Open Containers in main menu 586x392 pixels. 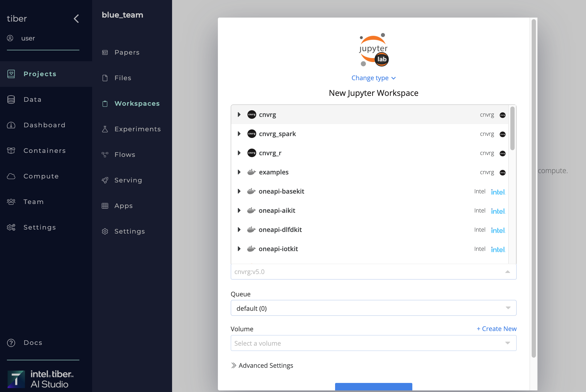44,151
